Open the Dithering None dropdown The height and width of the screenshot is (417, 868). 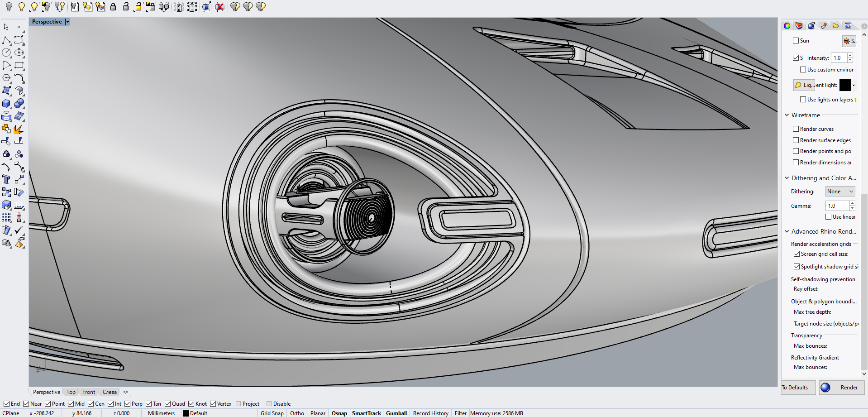(839, 191)
